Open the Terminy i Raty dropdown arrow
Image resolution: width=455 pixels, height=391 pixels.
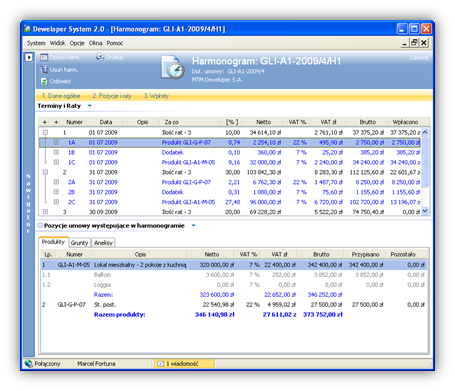tap(89, 106)
